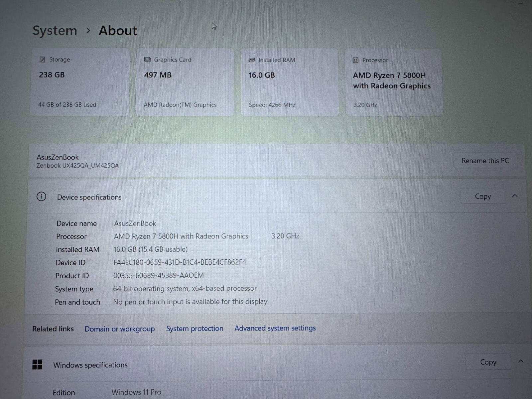
Task: Open System protection link
Action: (195, 329)
